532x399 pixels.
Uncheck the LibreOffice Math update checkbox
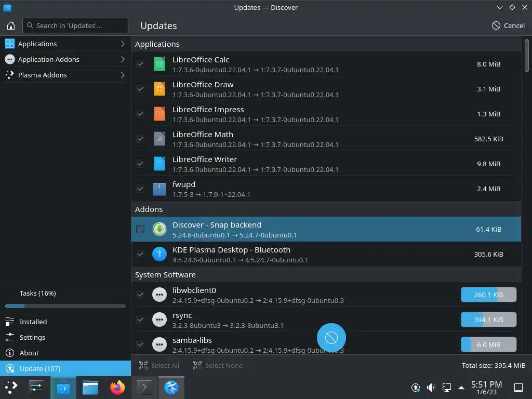click(140, 139)
